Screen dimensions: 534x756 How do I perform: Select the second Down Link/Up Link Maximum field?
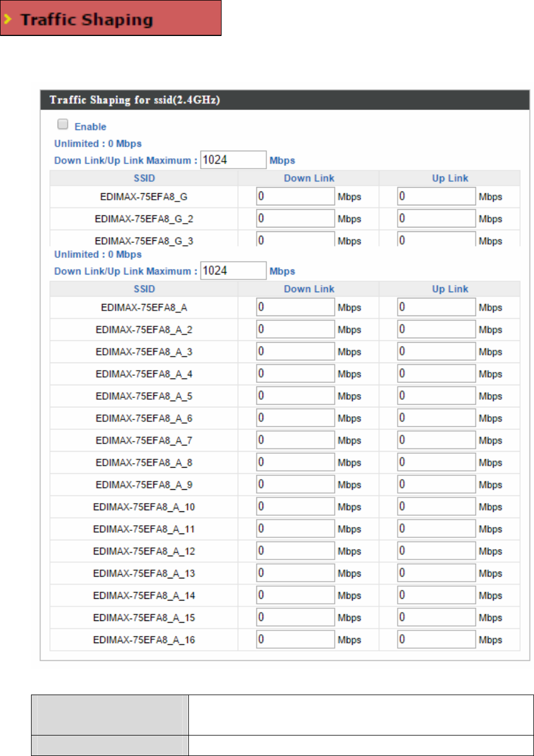point(233,271)
